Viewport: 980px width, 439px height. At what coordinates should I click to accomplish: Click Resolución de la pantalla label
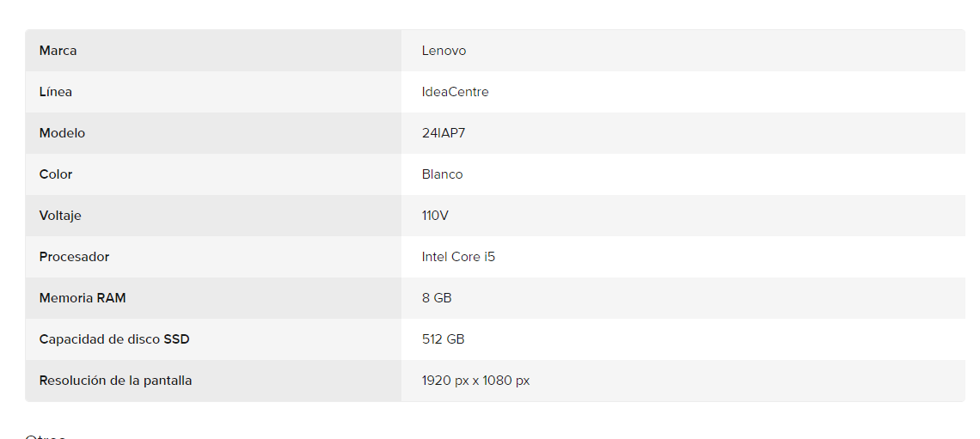116,381
